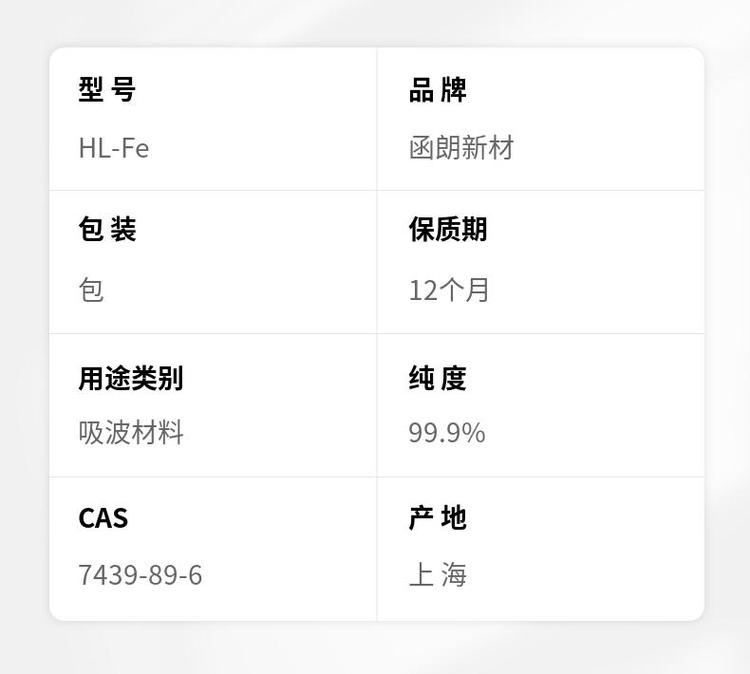This screenshot has height=674, width=750.
Task: Open the 吸波材料 category value
Action: click(131, 433)
